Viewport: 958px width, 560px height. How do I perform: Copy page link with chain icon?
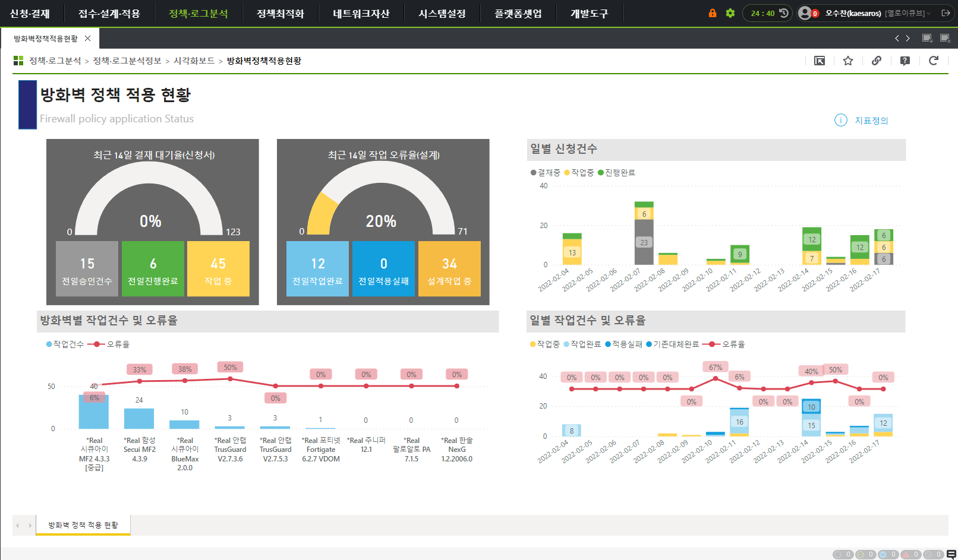(x=877, y=61)
